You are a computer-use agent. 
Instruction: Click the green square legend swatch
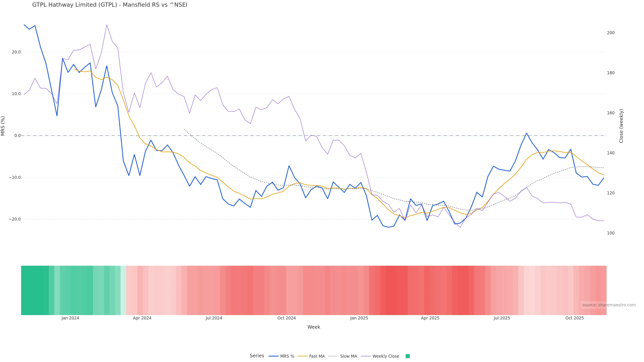(408, 356)
